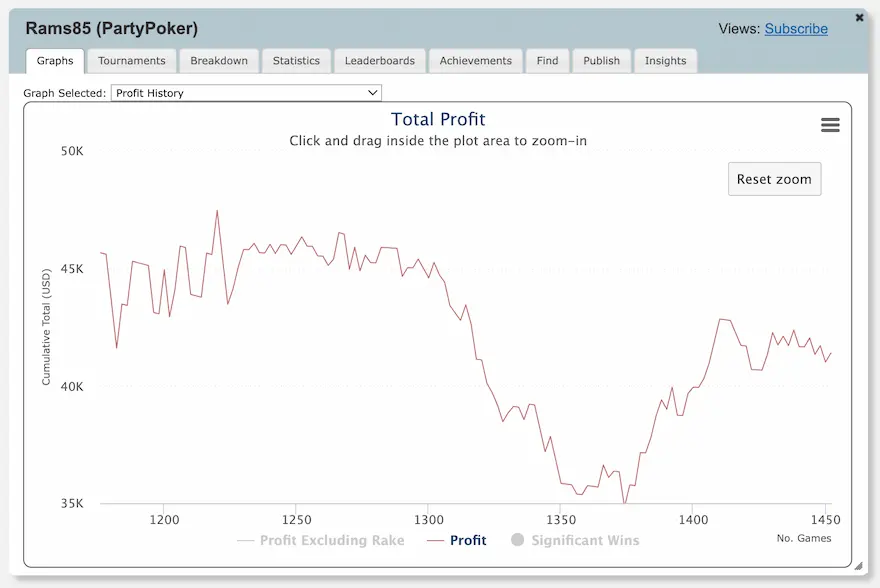The image size is (880, 588).
Task: Click the profit line peak near game 1220
Action: tap(217, 211)
